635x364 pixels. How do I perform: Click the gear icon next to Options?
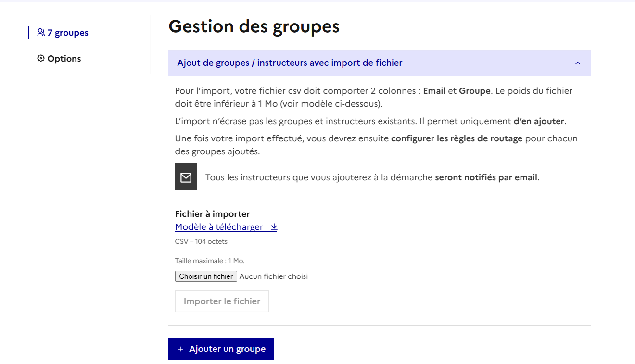(x=41, y=59)
